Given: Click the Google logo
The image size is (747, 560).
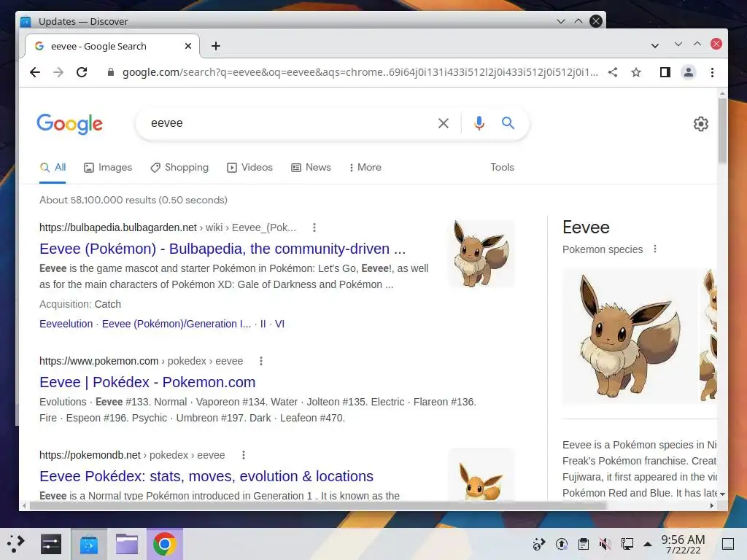Looking at the screenshot, I should [69, 124].
